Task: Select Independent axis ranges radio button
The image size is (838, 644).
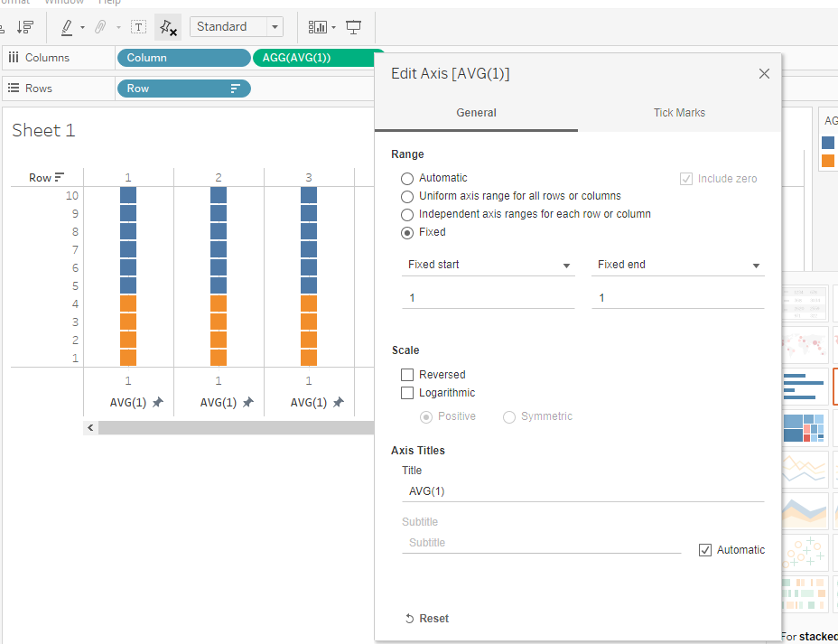Action: pyautogui.click(x=407, y=215)
